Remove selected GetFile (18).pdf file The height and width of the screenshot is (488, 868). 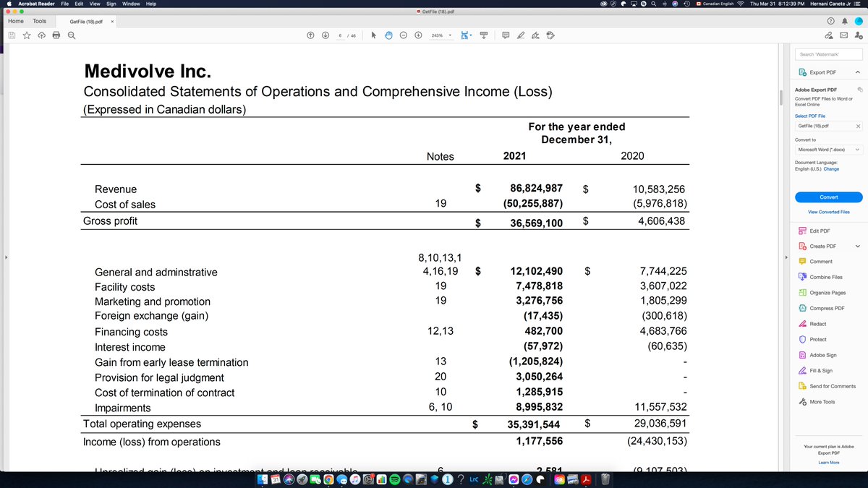pyautogui.click(x=858, y=126)
